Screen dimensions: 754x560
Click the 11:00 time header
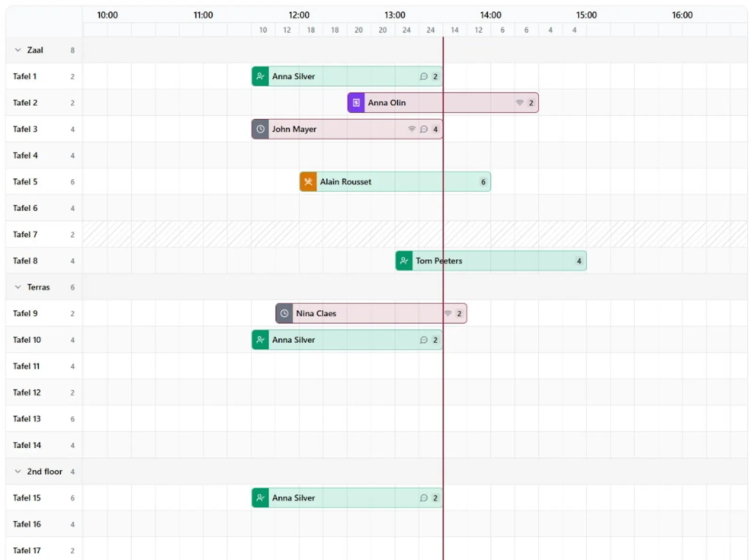tap(203, 15)
